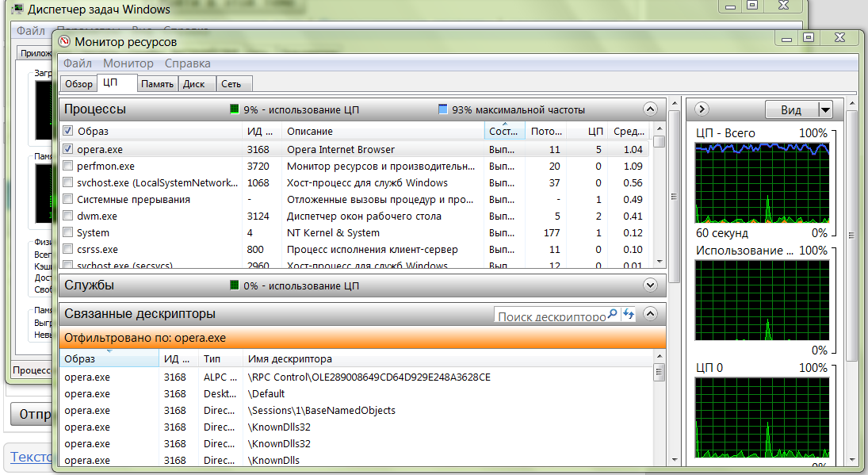
Task: Toggle the select-all checkbox in the Образ header
Action: (68, 131)
